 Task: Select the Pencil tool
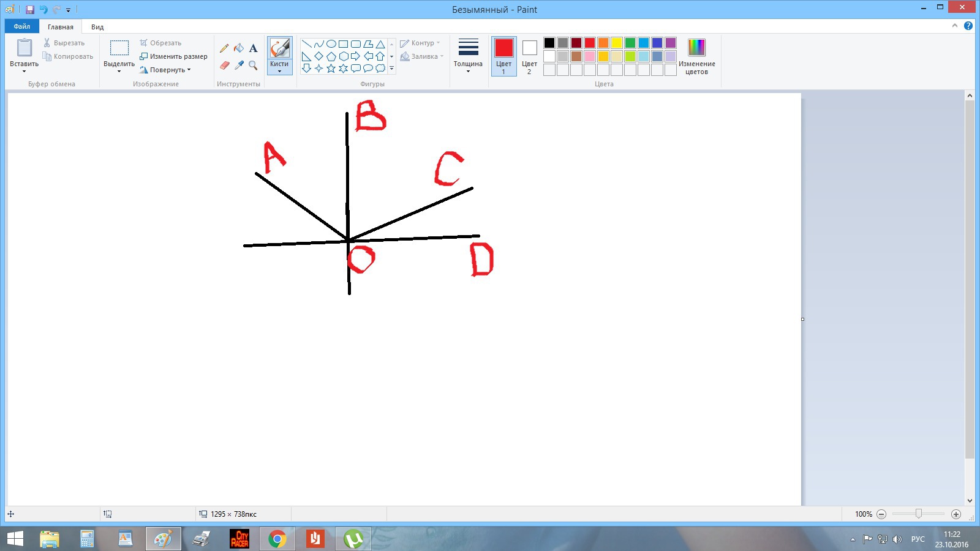pos(224,48)
